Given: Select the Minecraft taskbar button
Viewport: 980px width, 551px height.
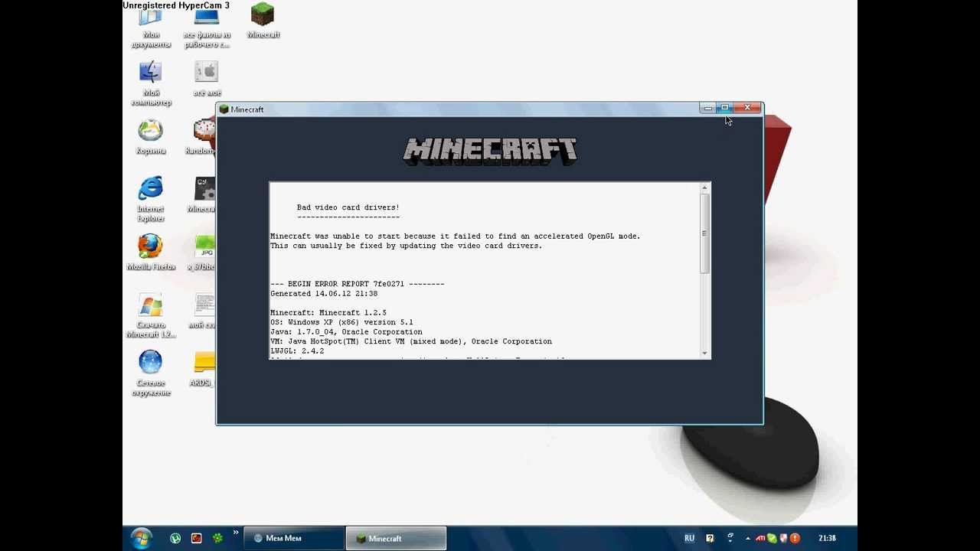Looking at the screenshot, I should coord(396,539).
